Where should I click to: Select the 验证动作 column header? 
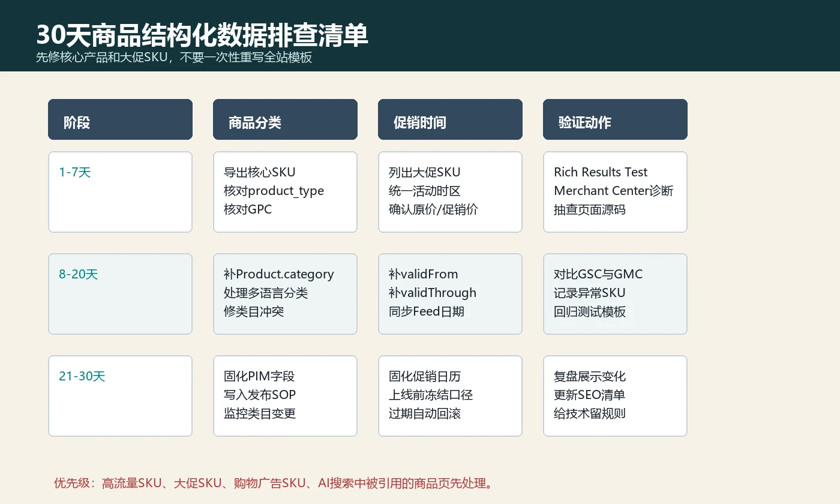click(x=615, y=119)
